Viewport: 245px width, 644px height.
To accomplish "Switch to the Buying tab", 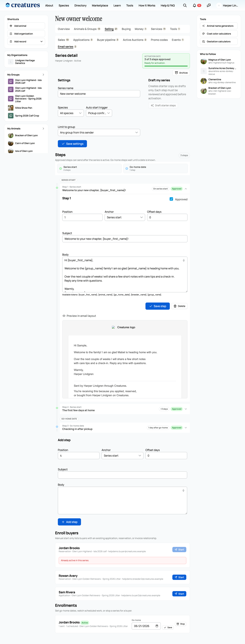I will click(126, 29).
